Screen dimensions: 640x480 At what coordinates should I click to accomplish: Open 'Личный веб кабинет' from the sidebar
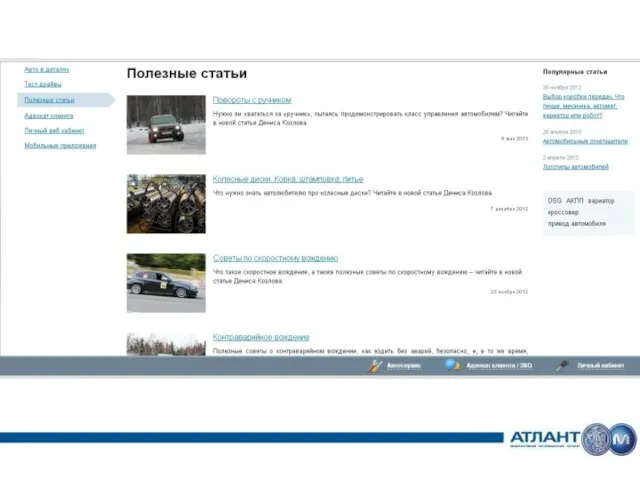(54, 130)
